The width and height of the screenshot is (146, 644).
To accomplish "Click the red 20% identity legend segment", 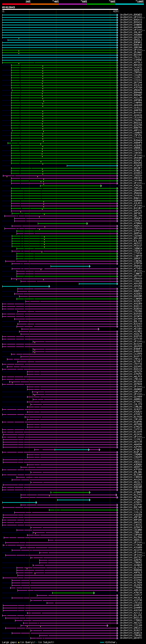I will pyautogui.click(x=16, y=4).
